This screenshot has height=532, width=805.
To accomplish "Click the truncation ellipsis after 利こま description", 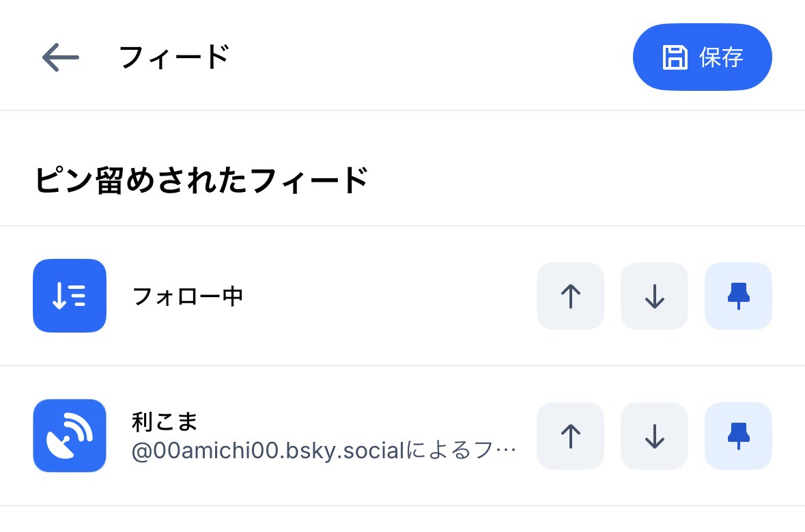I will pyautogui.click(x=507, y=451).
